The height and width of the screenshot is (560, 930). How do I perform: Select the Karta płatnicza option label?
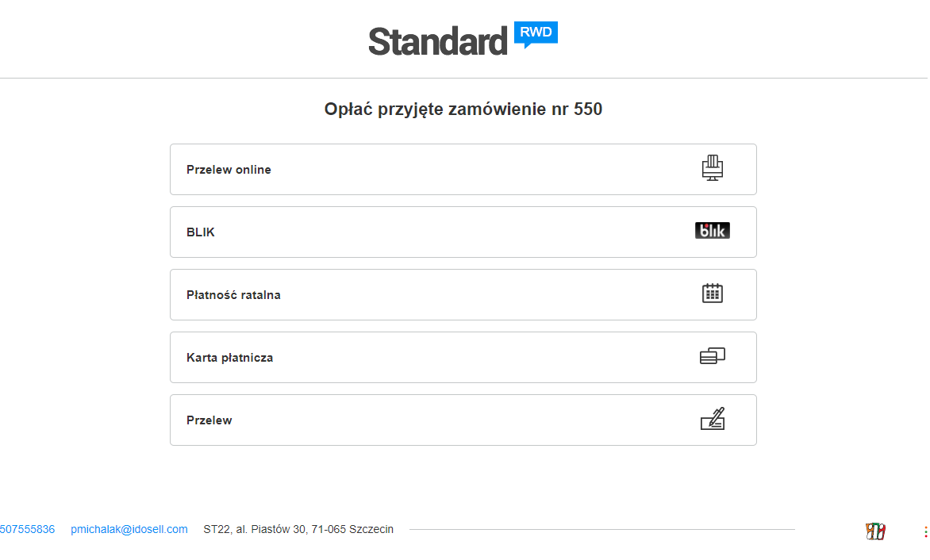pyautogui.click(x=229, y=358)
